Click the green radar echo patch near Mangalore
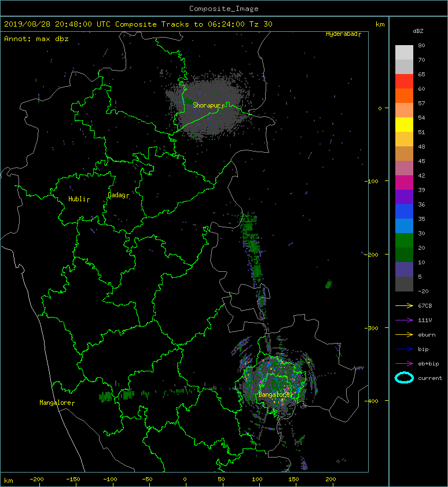This screenshot has height=487, width=448. tap(105, 397)
